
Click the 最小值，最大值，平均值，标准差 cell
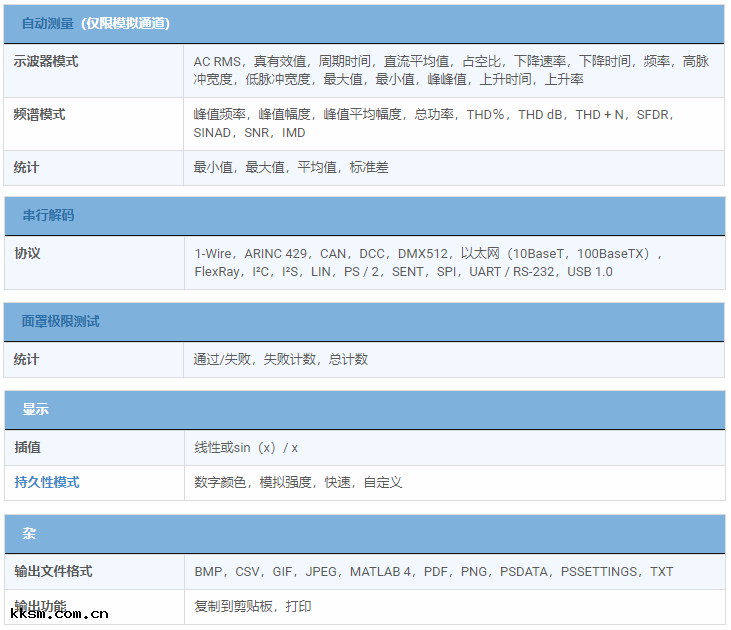tap(291, 167)
